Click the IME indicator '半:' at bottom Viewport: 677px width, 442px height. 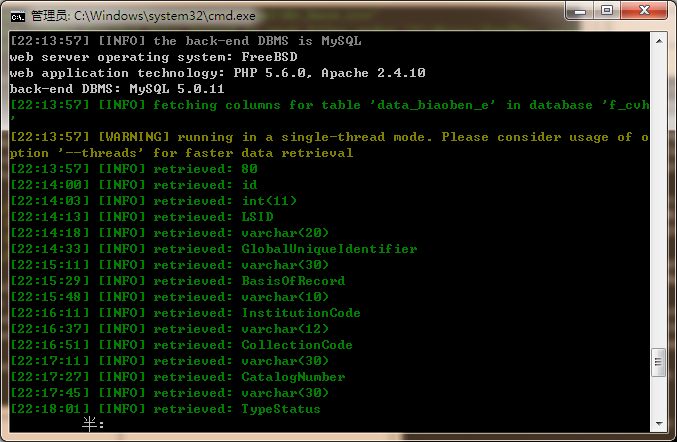[93, 424]
